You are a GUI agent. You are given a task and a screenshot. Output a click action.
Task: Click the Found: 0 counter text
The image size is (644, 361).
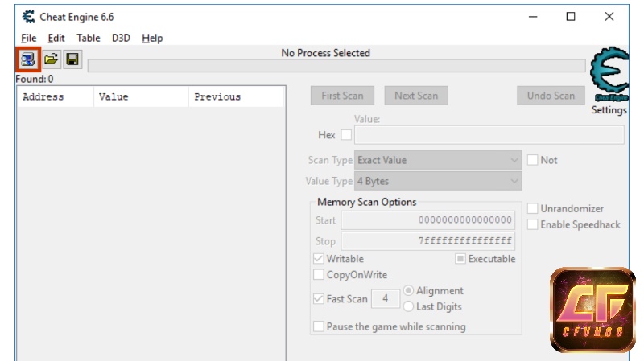click(x=35, y=79)
